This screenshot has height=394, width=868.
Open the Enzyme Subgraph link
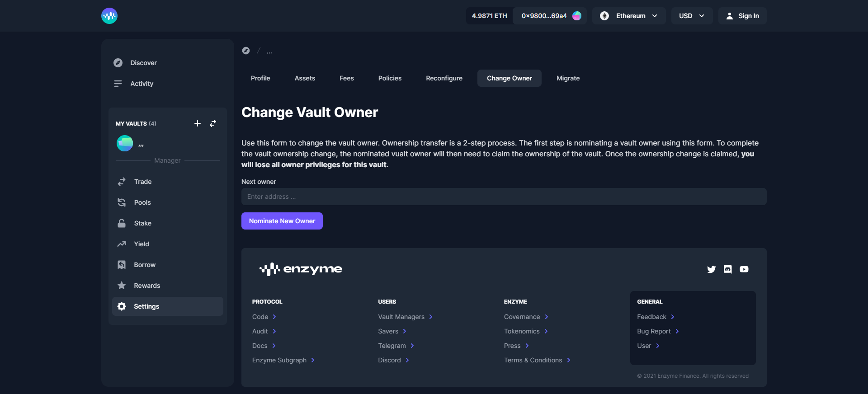[283, 360]
